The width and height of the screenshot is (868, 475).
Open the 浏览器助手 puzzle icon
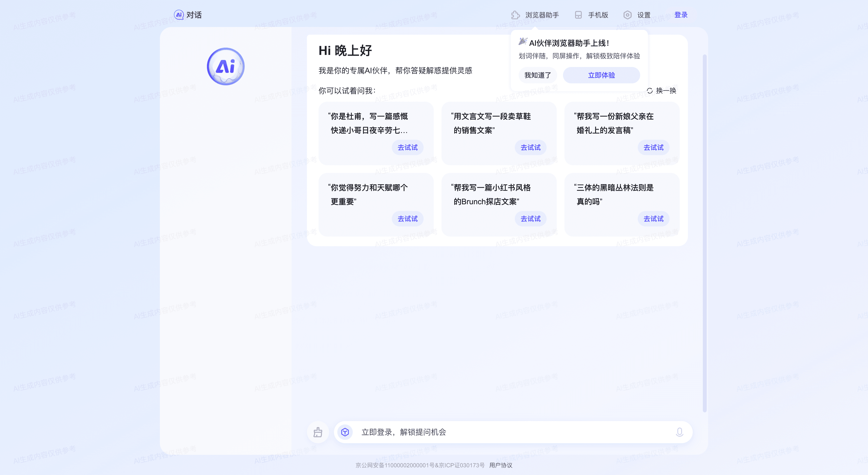pos(515,15)
